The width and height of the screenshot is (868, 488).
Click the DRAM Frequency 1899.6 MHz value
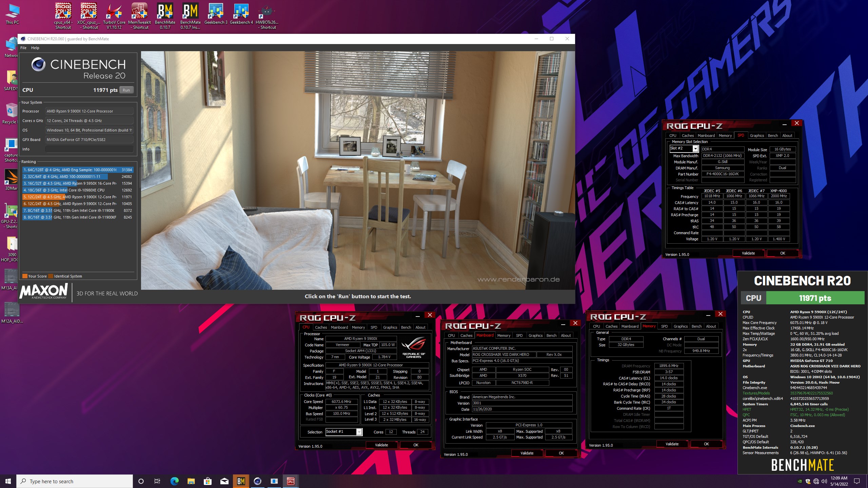[669, 366]
